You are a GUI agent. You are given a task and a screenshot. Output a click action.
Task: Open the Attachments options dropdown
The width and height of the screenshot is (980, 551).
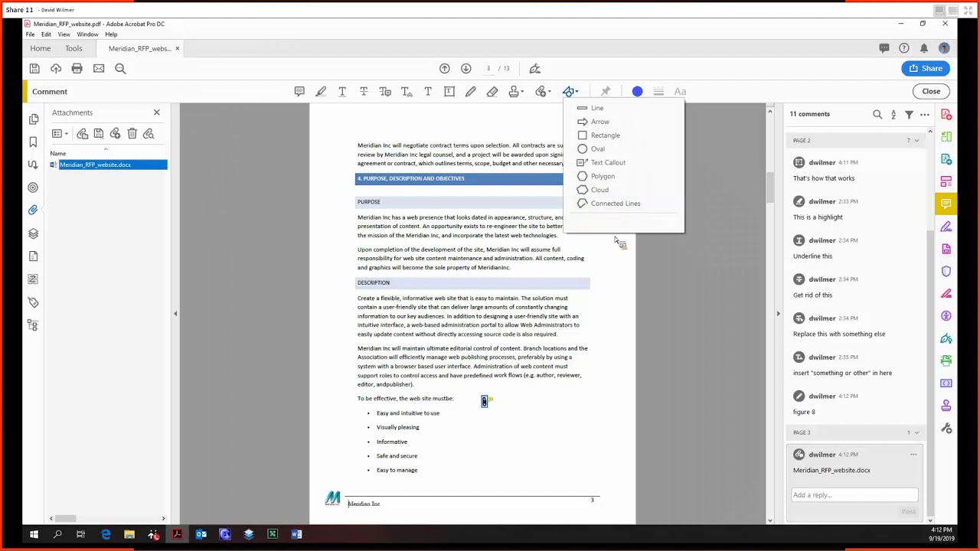point(60,134)
